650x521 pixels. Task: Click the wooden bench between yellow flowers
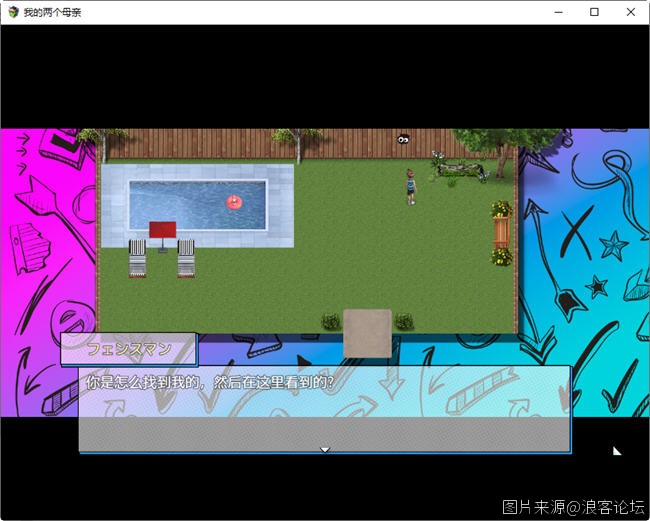[501, 233]
